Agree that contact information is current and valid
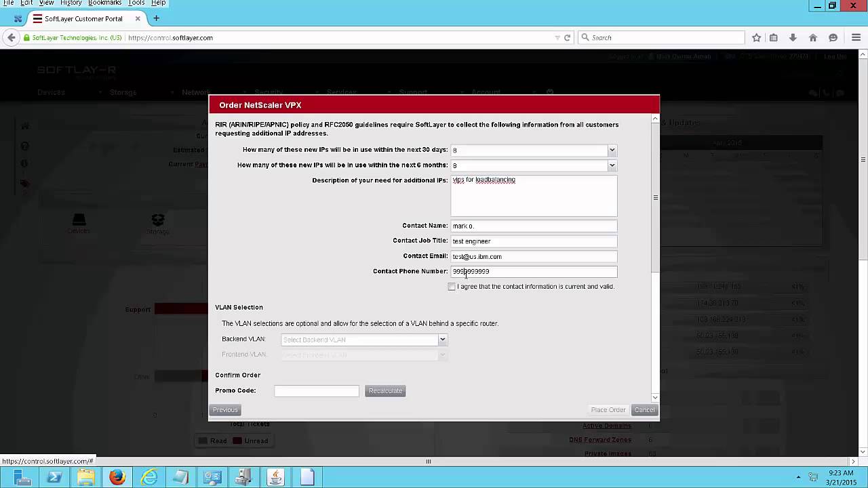Image resolution: width=868 pixels, height=488 pixels. [x=452, y=287]
